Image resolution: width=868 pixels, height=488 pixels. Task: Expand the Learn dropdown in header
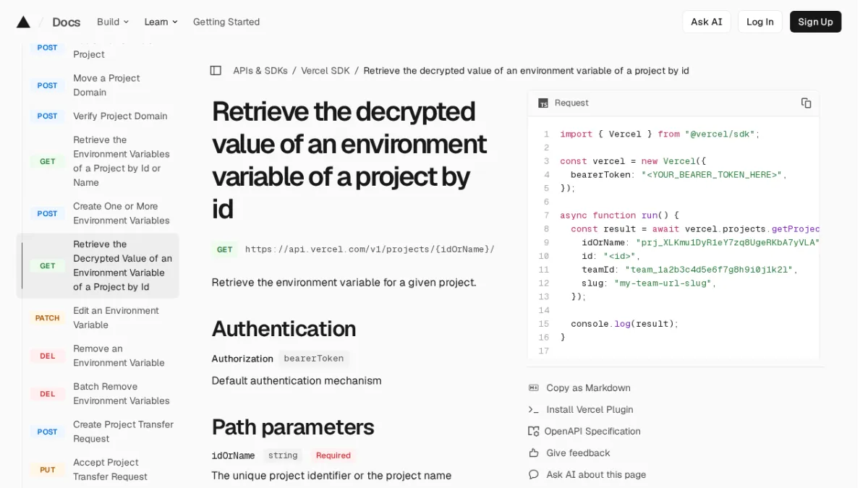point(161,22)
